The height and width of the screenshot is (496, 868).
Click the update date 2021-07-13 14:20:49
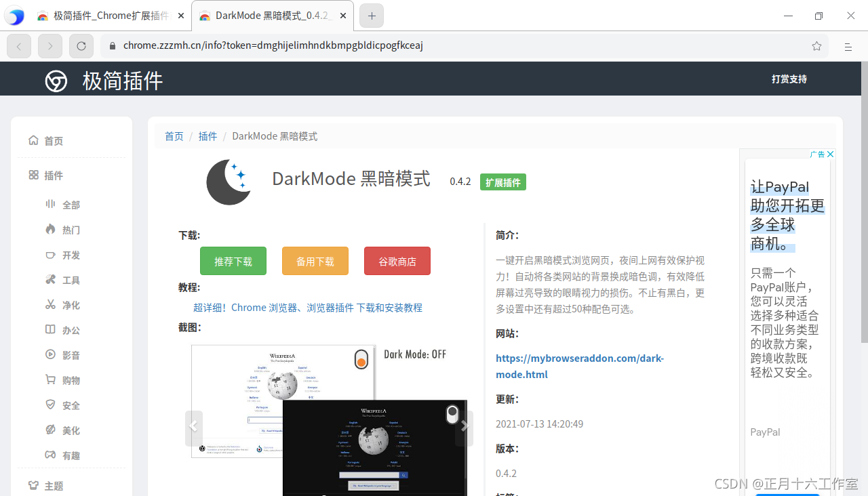pos(540,424)
